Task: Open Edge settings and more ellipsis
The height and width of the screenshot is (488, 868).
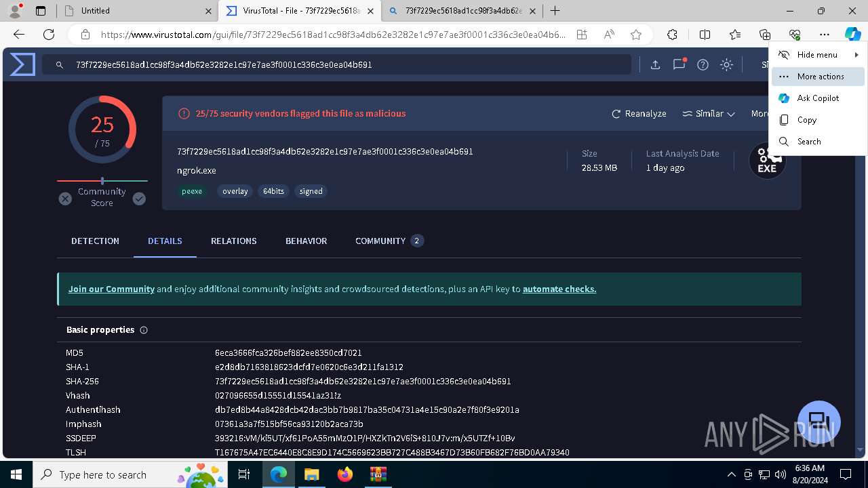Action: (824, 35)
